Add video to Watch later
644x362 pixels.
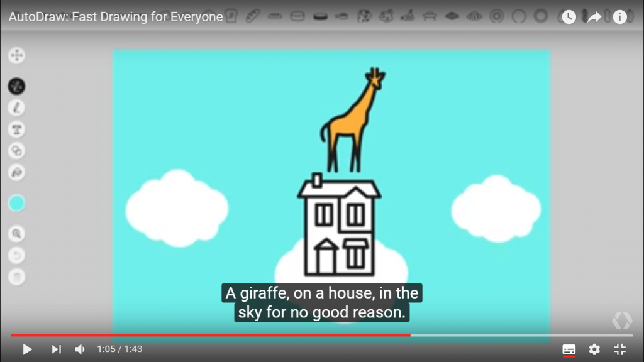point(569,17)
